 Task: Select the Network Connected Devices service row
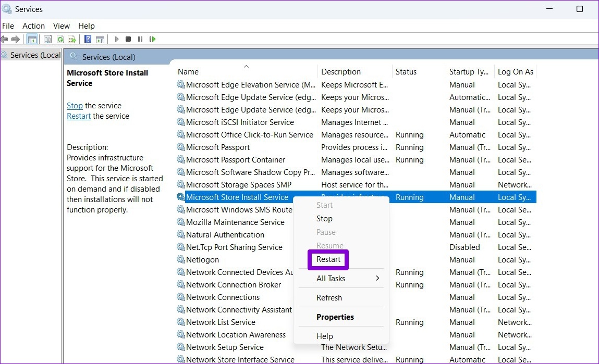(356, 272)
